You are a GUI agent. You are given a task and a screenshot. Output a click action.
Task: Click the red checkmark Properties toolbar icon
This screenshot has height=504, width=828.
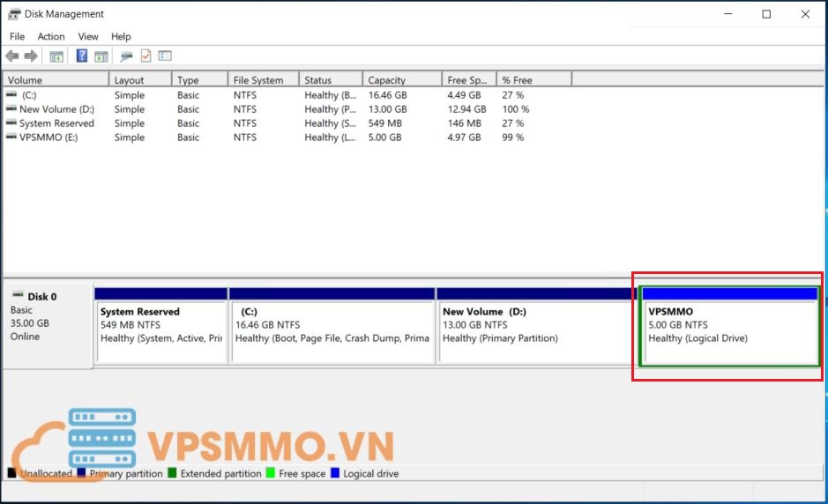tap(145, 56)
